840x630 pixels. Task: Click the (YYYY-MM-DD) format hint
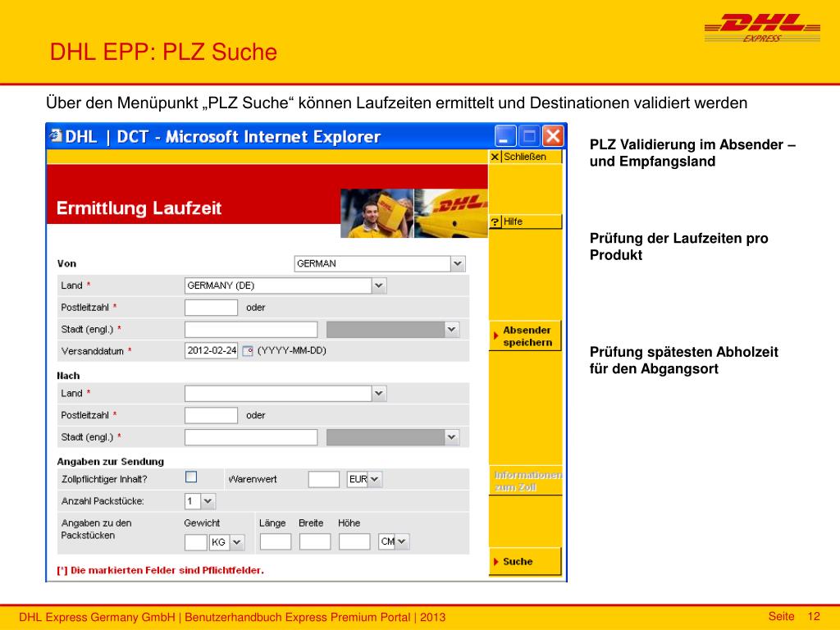click(292, 350)
